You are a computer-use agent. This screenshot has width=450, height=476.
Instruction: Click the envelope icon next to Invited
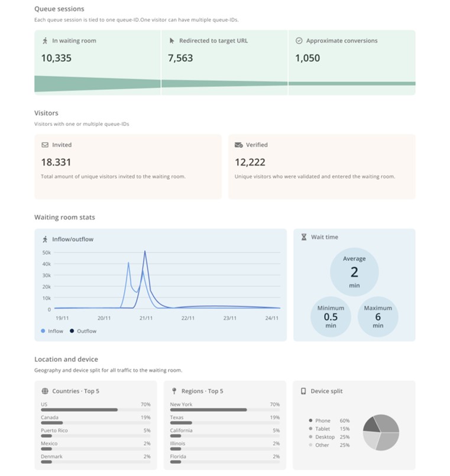point(45,145)
